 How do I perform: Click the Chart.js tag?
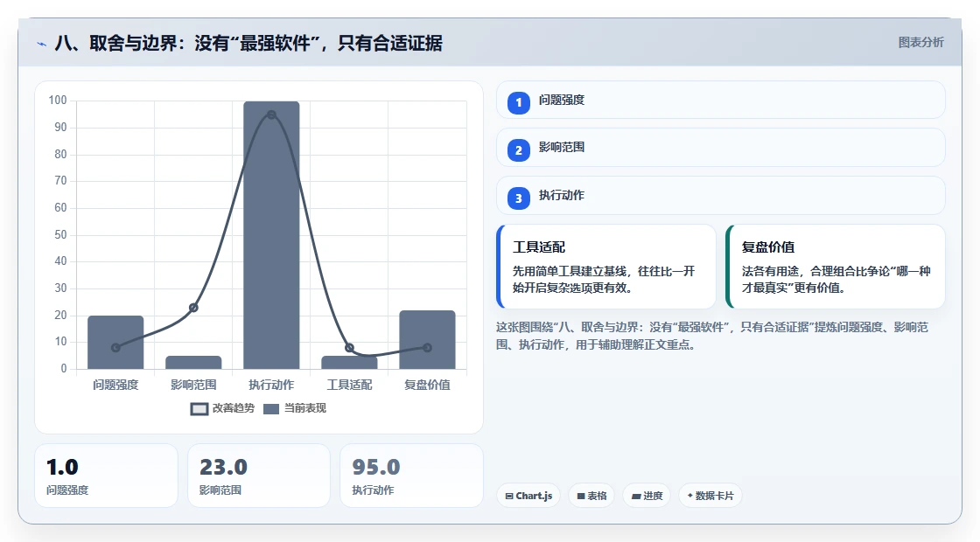point(528,496)
